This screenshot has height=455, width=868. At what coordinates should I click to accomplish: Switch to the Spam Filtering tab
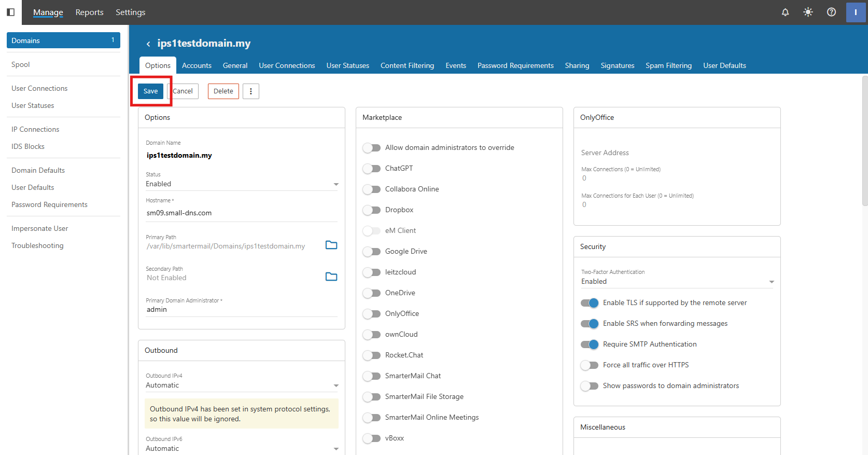668,65
